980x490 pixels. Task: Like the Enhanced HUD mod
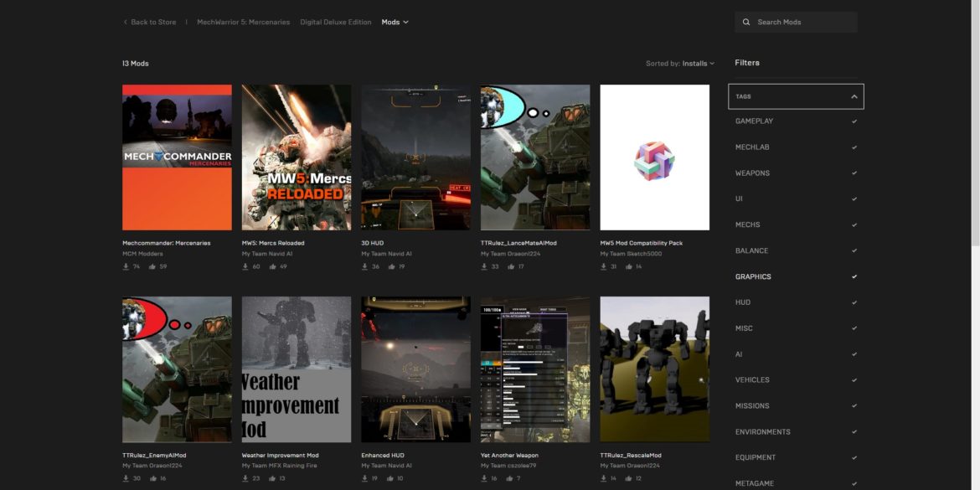point(390,479)
